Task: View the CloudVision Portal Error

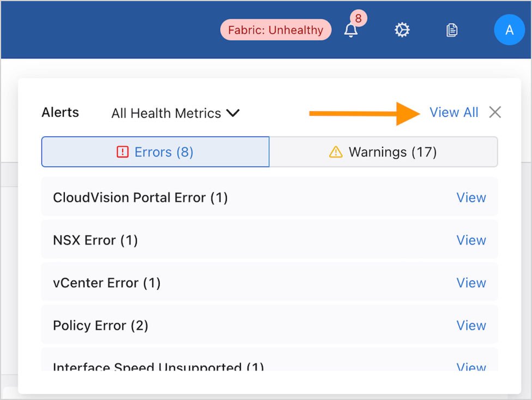Action: [x=471, y=198]
